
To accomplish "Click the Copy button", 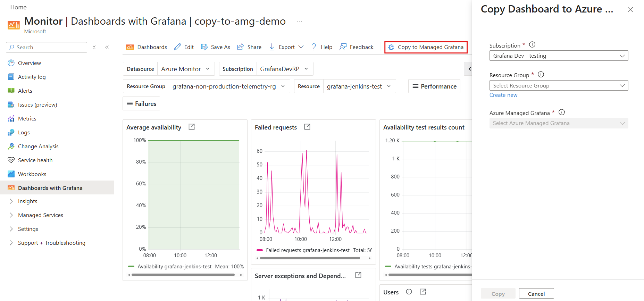I will (498, 294).
